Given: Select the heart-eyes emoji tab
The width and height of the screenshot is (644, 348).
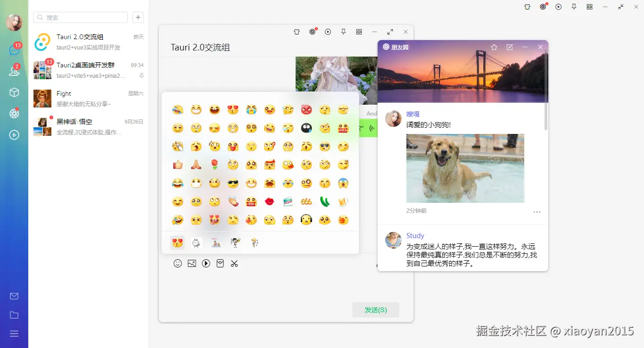Looking at the screenshot, I should click(x=177, y=242).
